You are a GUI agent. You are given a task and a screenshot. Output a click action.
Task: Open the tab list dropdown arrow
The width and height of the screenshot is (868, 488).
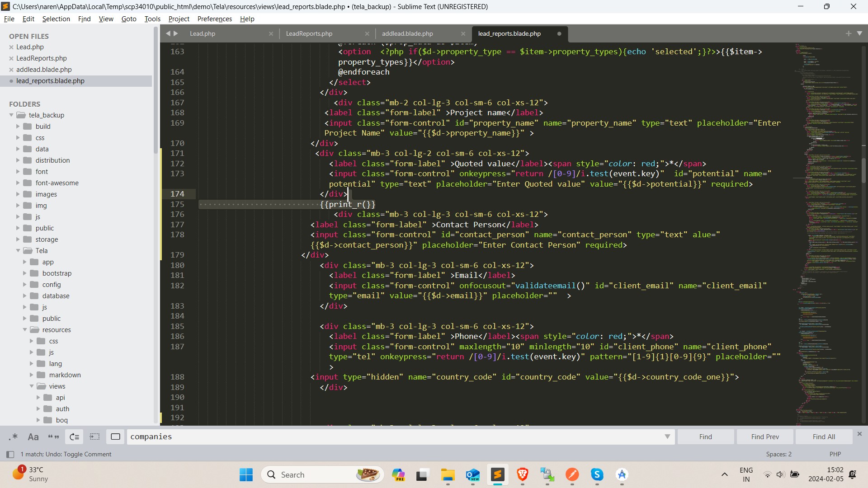[860, 33]
